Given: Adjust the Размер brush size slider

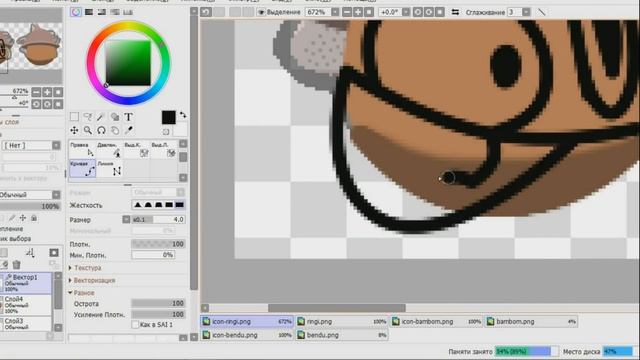Looking at the screenshot, I should click(x=159, y=220).
